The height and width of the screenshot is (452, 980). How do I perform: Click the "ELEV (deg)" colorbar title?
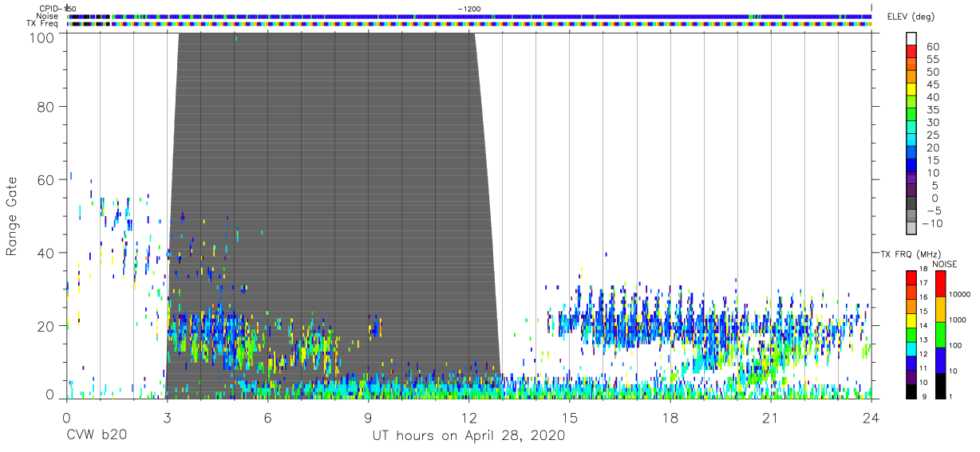[911, 17]
